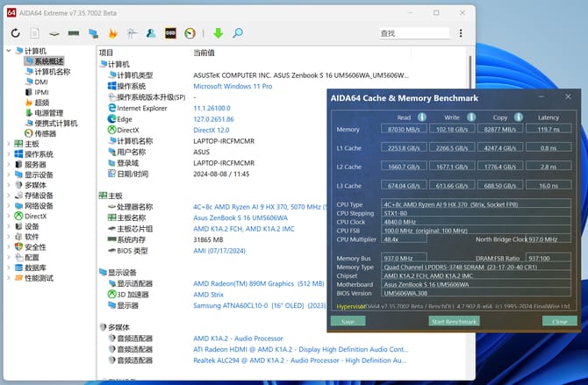Click the flame stability test toolbar icon

(x=112, y=33)
